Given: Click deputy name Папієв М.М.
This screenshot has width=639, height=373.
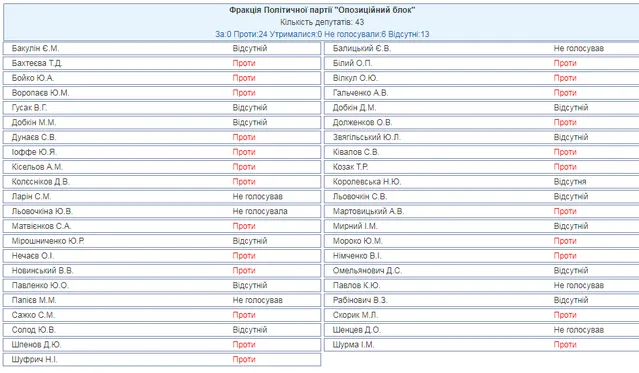Looking at the screenshot, I should [x=34, y=300].
